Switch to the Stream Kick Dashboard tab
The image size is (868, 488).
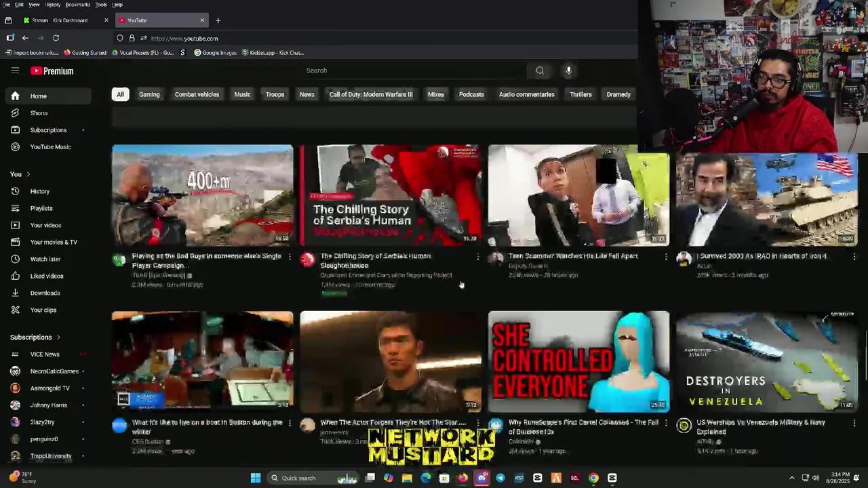(x=60, y=20)
